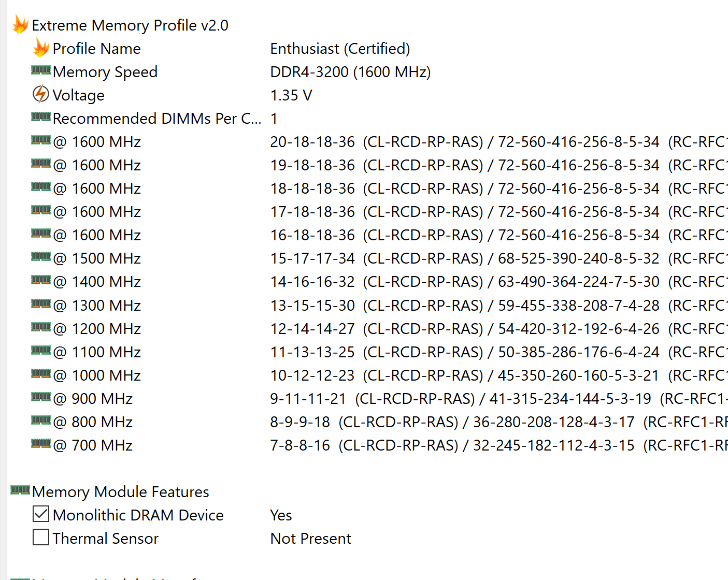Select the DDR4-3200 (1600 MHz) speed value
This screenshot has width=728, height=580.
[x=351, y=72]
